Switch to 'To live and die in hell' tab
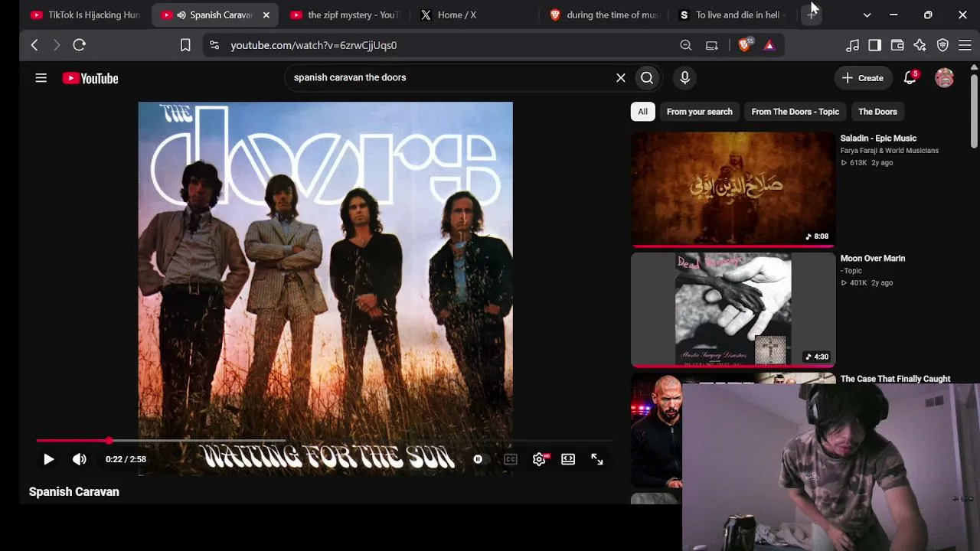This screenshot has width=980, height=551. 733,15
